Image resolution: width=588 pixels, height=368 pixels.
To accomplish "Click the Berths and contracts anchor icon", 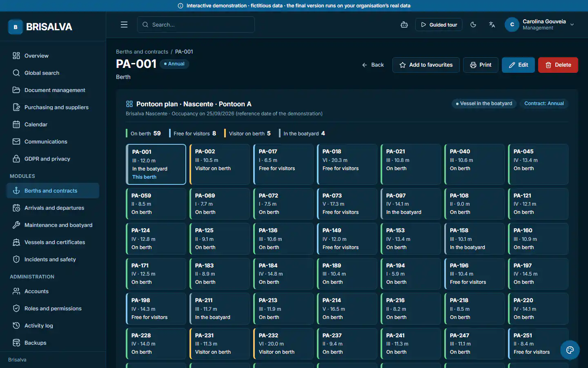I will [16, 191].
